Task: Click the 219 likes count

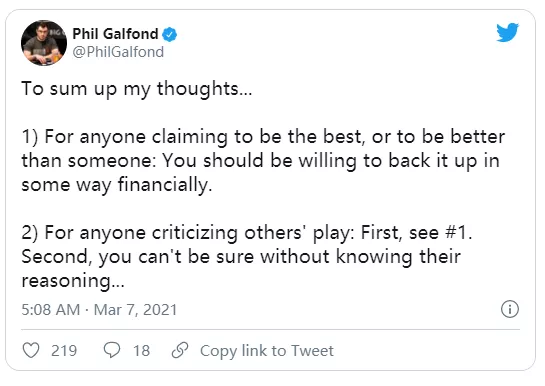Action: click(x=64, y=351)
